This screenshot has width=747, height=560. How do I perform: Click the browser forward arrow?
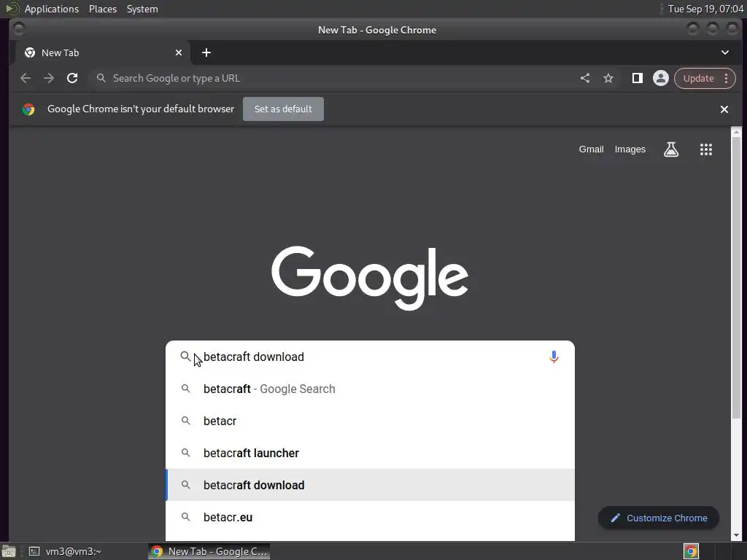[x=49, y=78]
